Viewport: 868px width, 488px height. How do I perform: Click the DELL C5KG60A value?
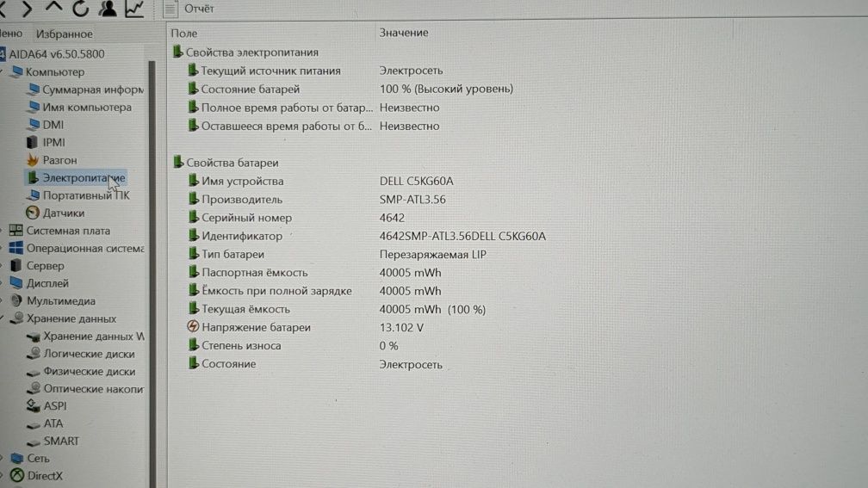point(416,181)
